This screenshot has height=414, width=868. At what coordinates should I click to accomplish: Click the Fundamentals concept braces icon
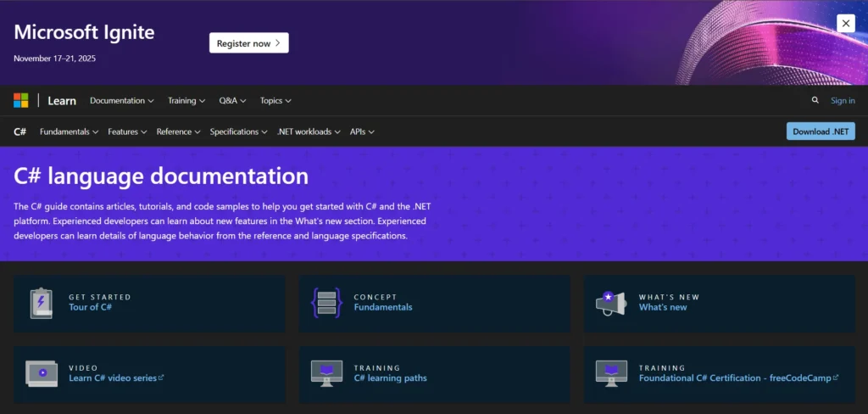click(326, 303)
